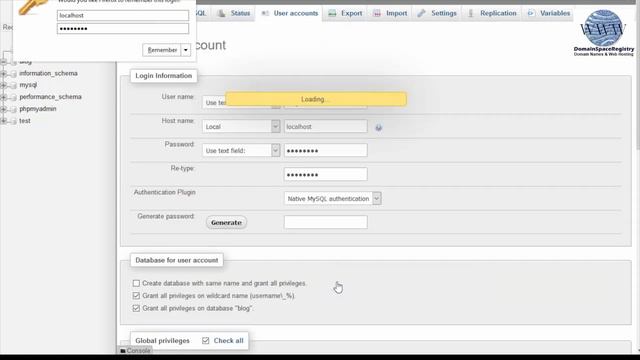This screenshot has width=640, height=360.
Task: Click the Console icon at bottom
Action: click(123, 351)
